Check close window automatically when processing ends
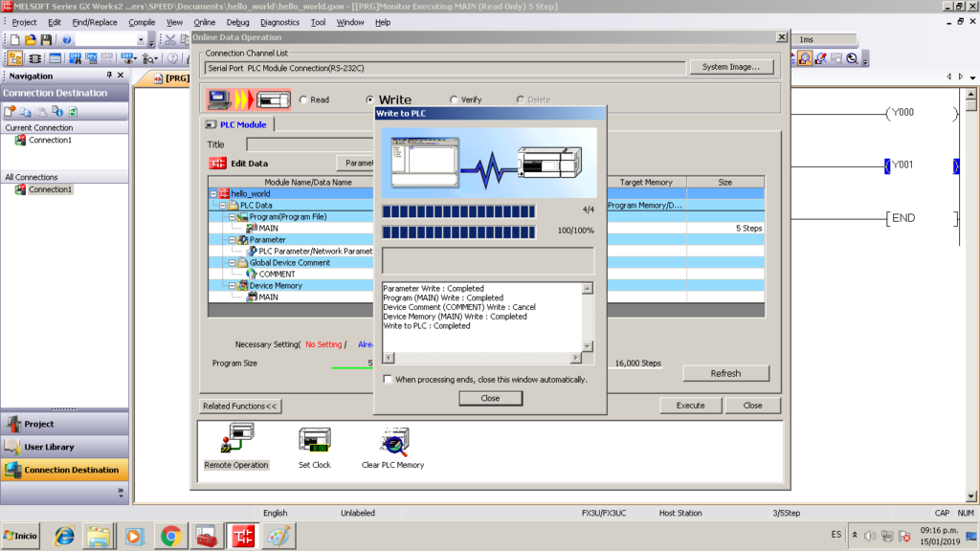Screen dimensions: 980x551 (388, 379)
